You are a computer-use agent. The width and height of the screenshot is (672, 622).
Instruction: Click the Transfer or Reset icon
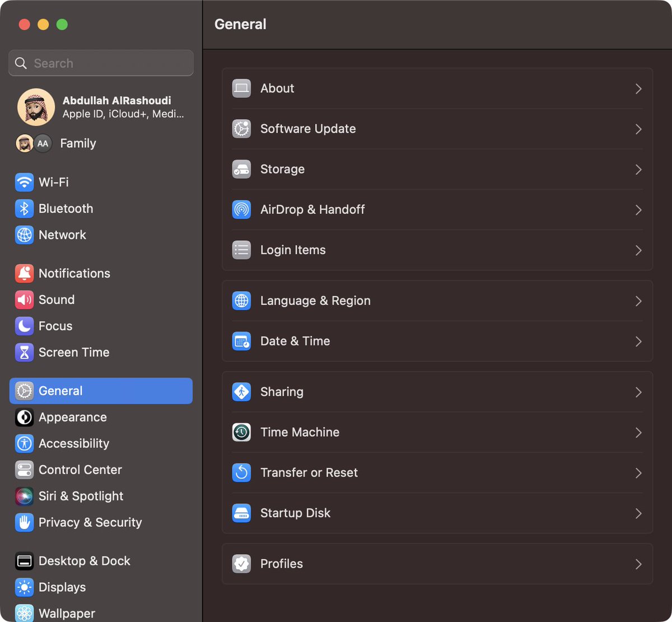241,473
